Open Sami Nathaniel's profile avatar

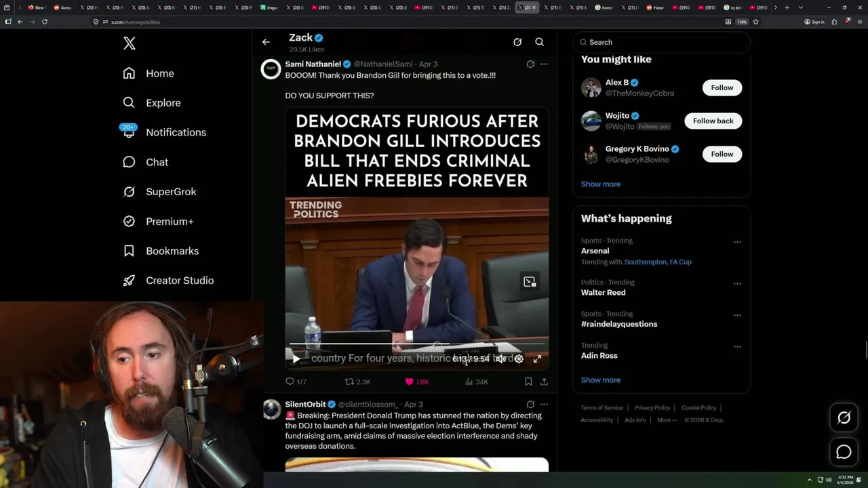(271, 69)
